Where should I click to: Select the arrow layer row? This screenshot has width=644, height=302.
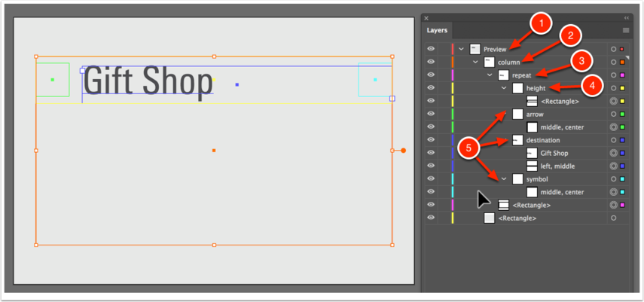[527, 114]
